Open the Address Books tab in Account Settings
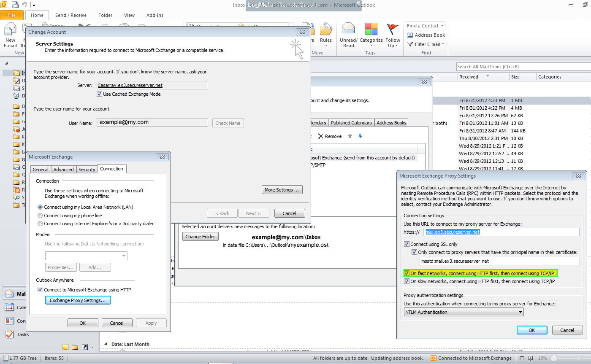This screenshot has width=591, height=364. [391, 123]
